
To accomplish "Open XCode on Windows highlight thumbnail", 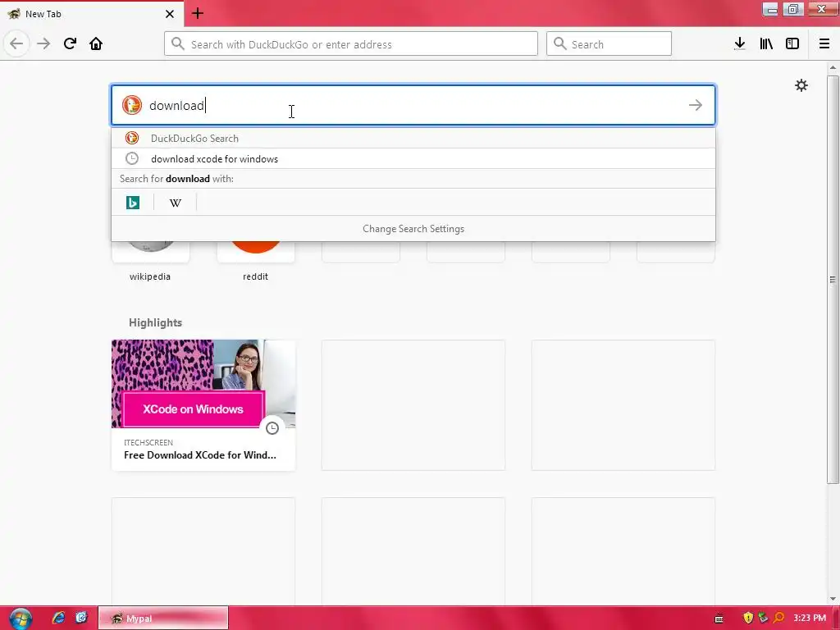I will 203,384.
